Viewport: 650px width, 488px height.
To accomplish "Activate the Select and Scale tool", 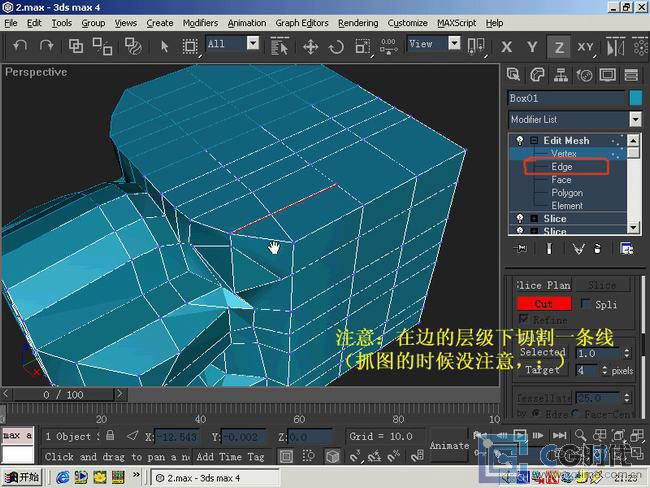I will [x=362, y=46].
